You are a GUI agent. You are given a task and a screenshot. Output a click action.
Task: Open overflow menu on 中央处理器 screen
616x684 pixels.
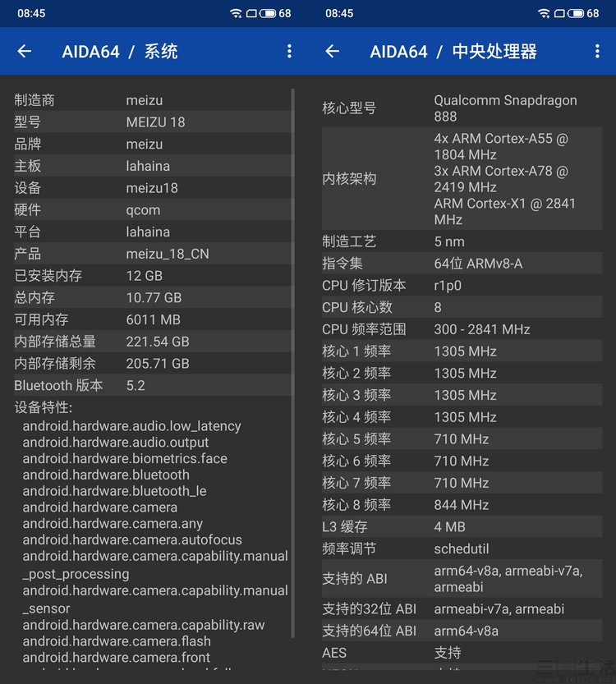pyautogui.click(x=597, y=52)
